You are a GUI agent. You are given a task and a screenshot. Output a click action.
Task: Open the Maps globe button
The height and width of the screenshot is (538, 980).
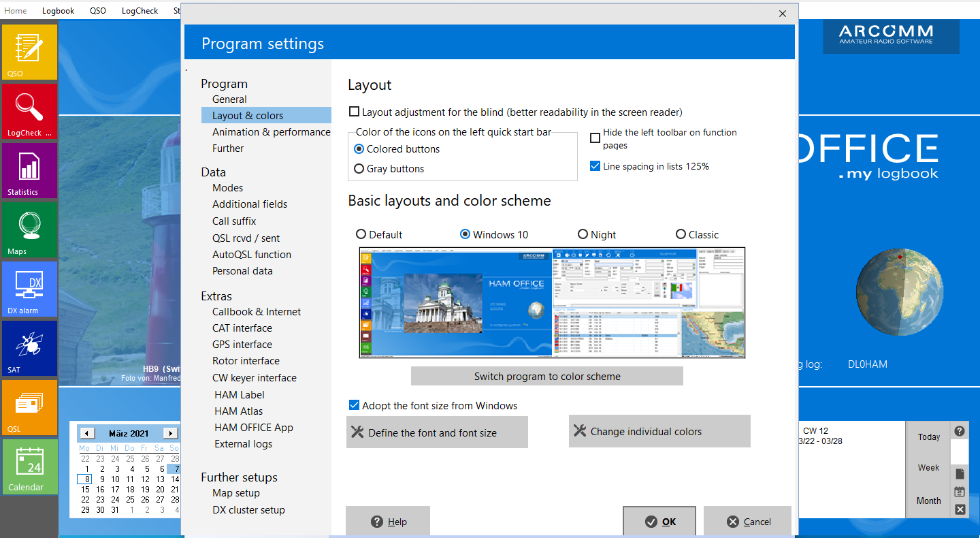click(29, 230)
